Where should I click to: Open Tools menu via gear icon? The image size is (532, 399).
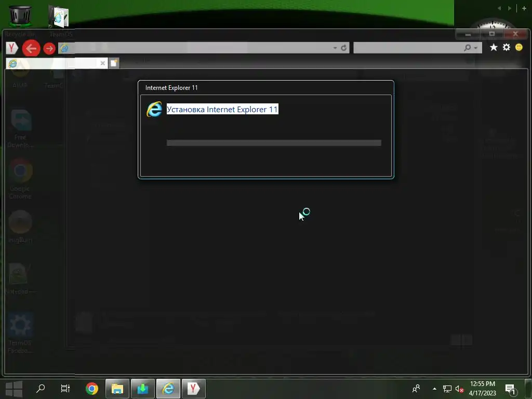[x=506, y=47]
